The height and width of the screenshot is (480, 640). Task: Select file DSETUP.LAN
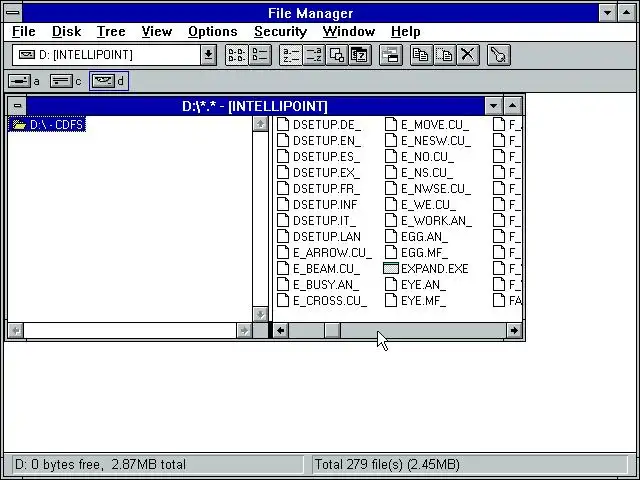(x=319, y=236)
